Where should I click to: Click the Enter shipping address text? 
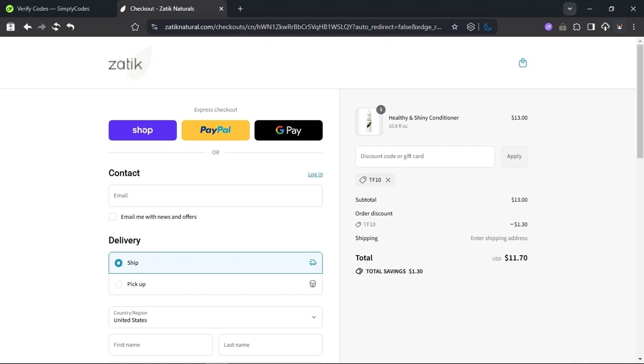click(499, 238)
